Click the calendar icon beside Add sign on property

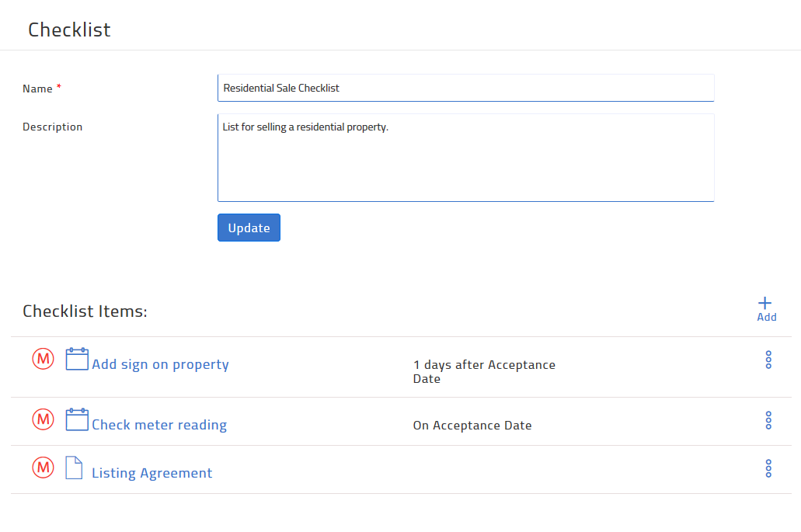76,359
